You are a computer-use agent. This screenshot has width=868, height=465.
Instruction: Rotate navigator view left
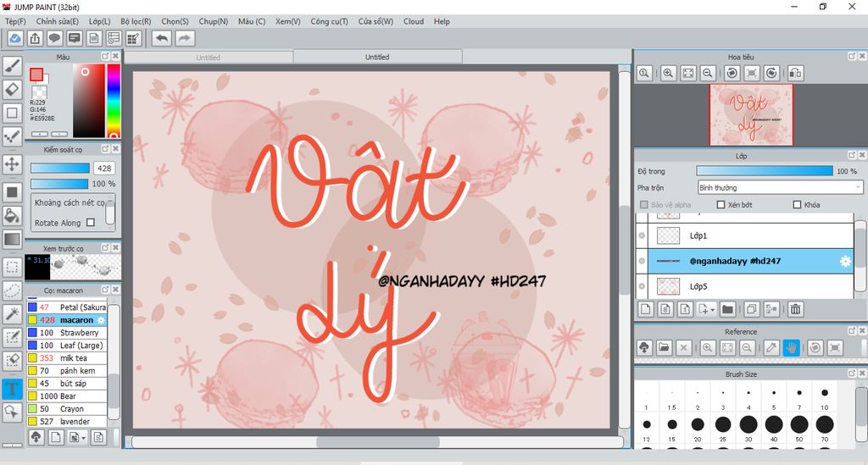pos(732,73)
